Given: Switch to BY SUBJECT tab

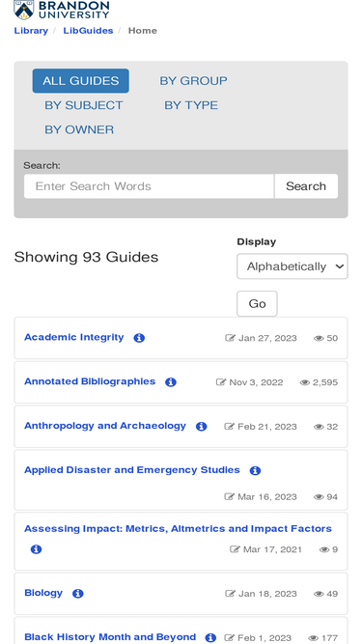Looking at the screenshot, I should 84,105.
